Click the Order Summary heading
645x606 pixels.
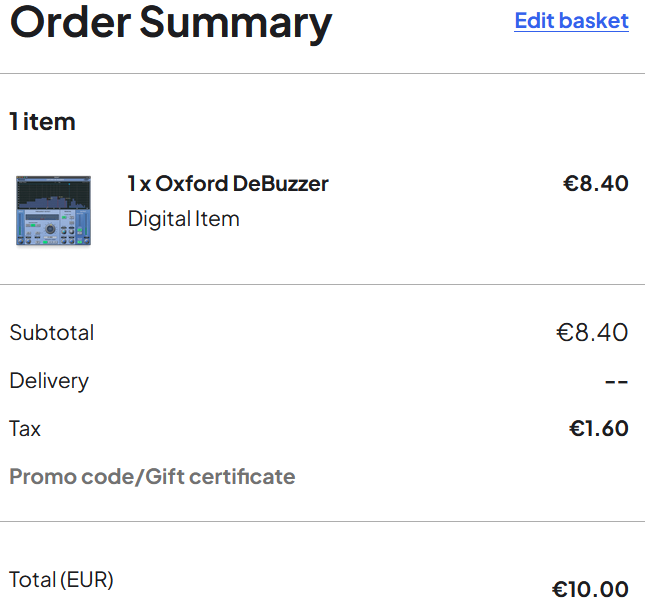pyautogui.click(x=171, y=23)
